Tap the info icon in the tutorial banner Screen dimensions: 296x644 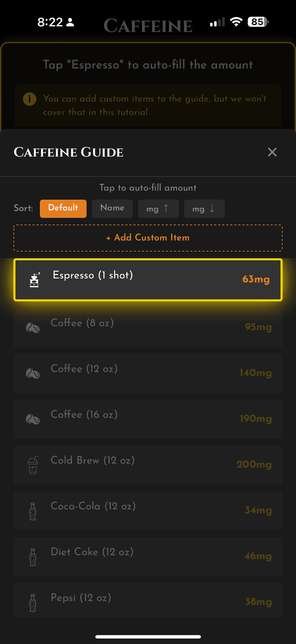(x=29, y=99)
